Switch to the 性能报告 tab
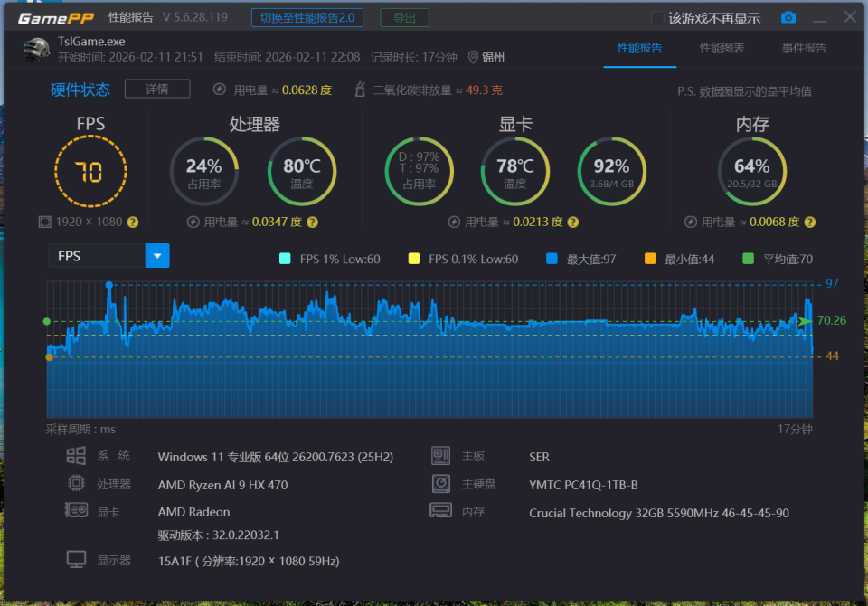 coord(639,48)
